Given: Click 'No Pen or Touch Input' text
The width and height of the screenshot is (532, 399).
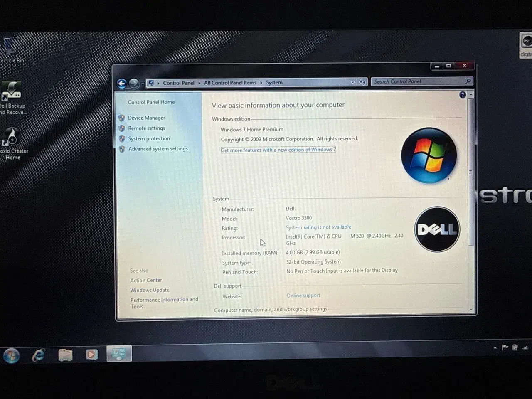Looking at the screenshot, I should (342, 271).
